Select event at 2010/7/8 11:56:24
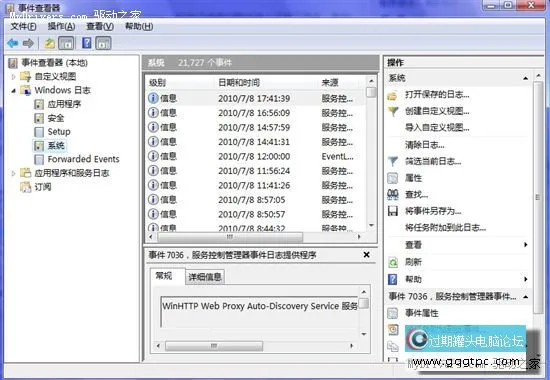550x380 pixels. click(256, 171)
